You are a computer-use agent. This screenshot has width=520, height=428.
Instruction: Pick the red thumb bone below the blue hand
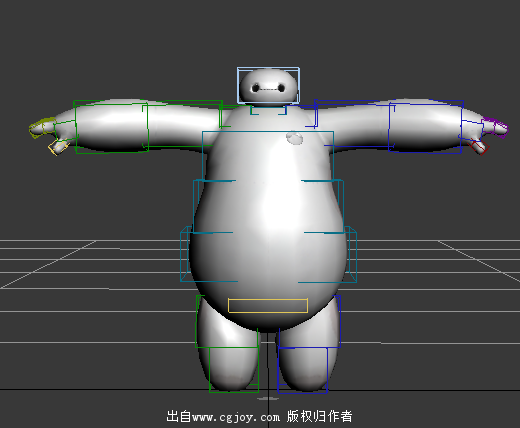479,147
